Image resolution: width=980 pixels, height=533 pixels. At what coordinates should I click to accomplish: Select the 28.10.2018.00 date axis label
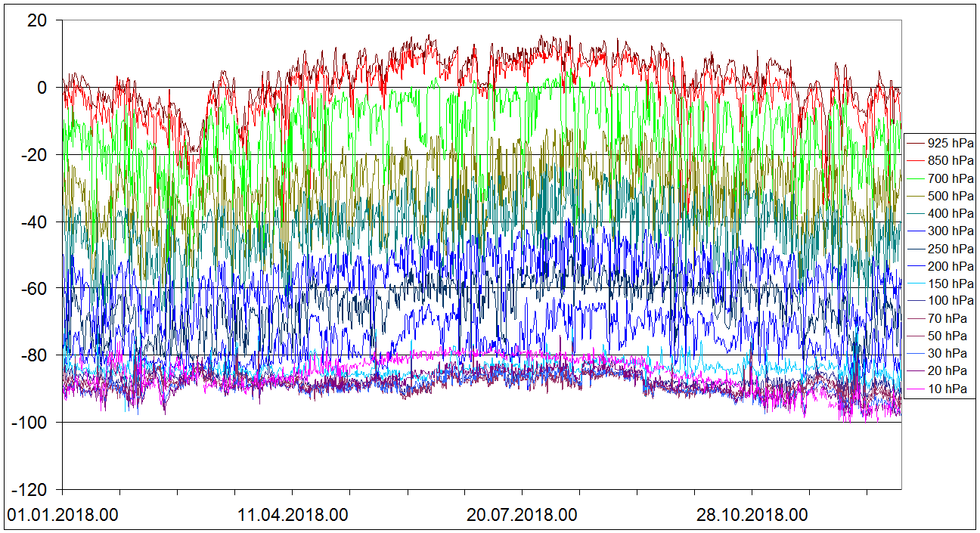[x=752, y=516]
